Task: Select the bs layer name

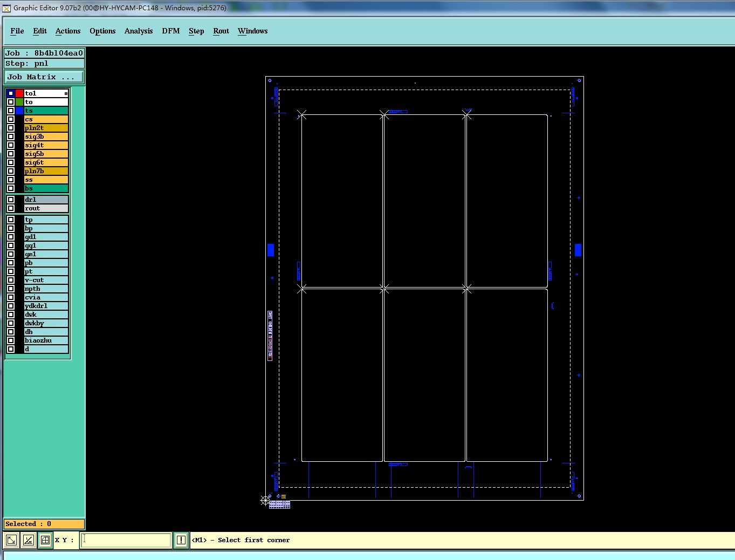Action: point(46,188)
